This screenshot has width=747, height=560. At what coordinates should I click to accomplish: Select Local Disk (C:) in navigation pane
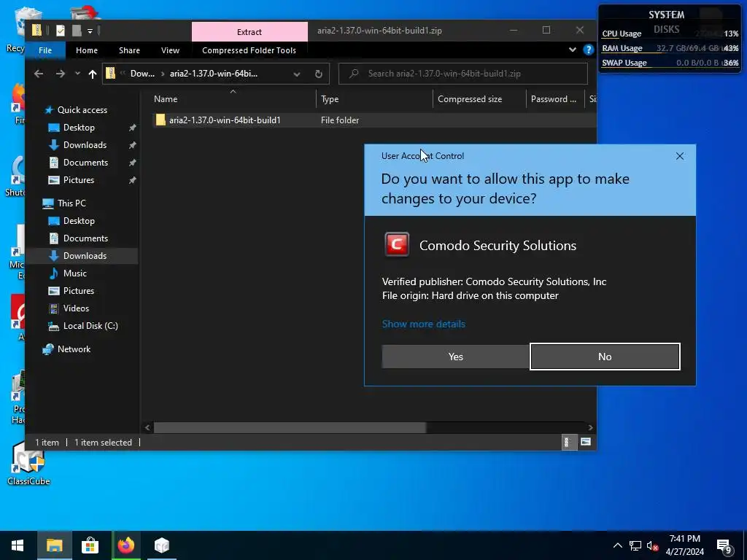[90, 326]
